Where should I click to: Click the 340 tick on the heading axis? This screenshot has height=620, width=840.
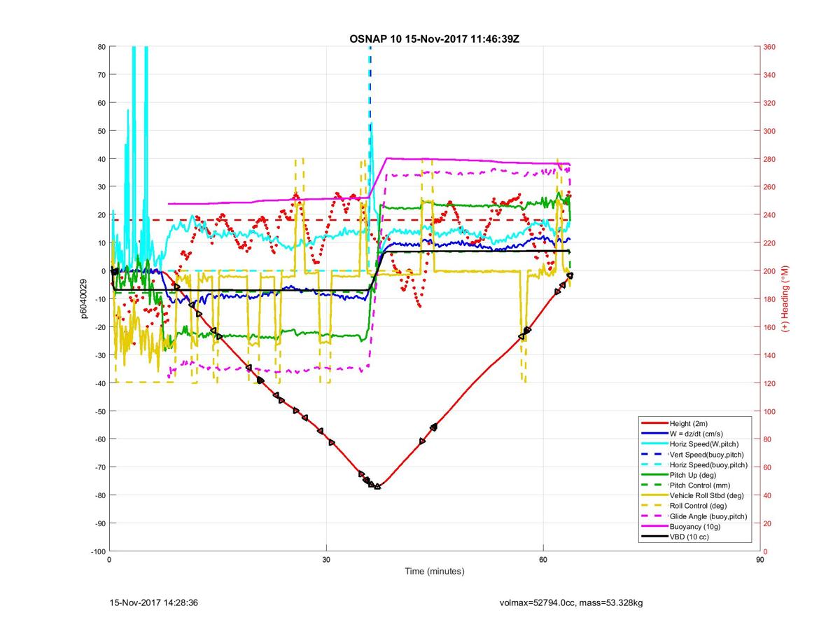(x=771, y=75)
